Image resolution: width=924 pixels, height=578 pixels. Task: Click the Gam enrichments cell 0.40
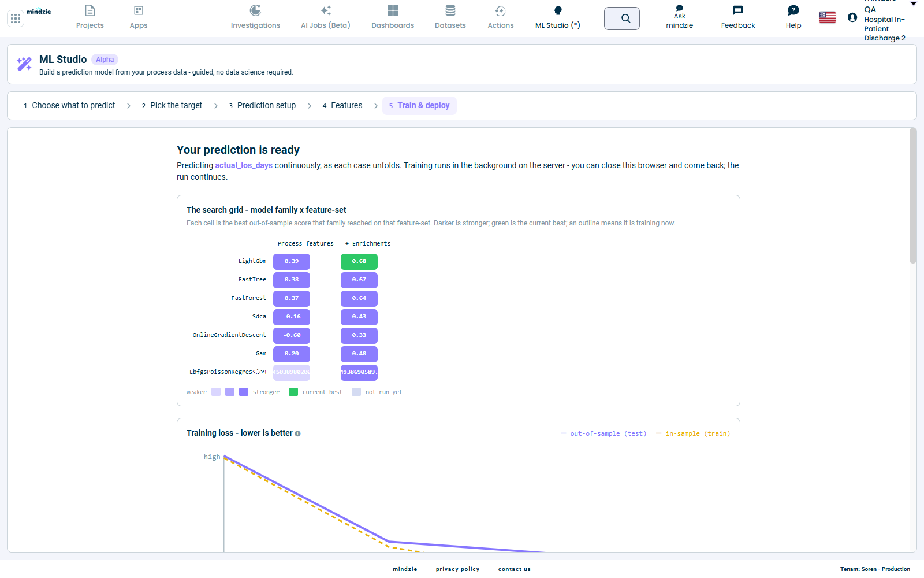point(359,354)
